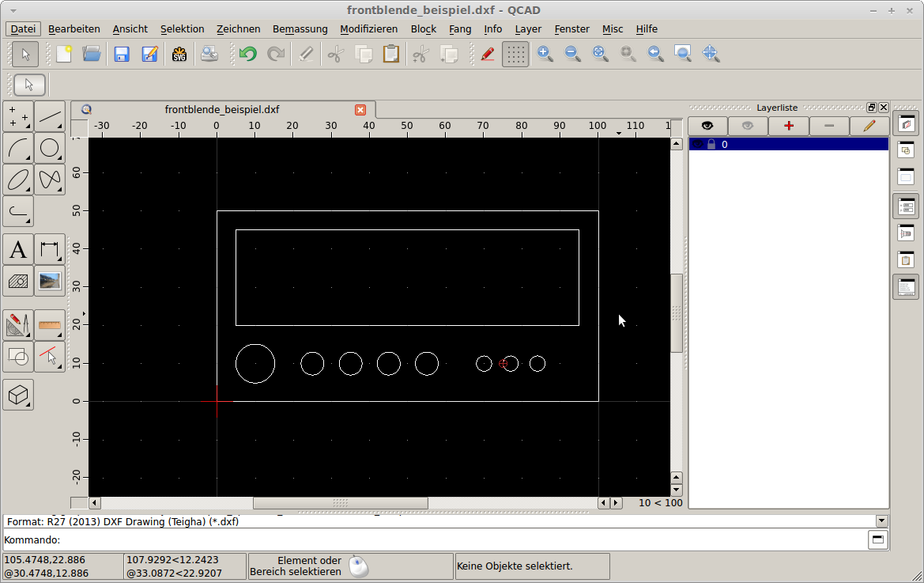
Task: Zoom in on the drawing
Action: (545, 55)
